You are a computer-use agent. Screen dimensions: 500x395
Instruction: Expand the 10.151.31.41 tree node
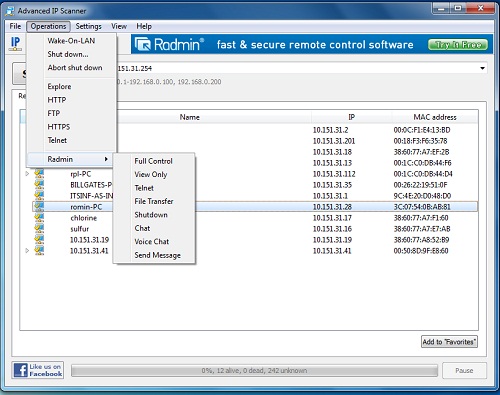(27, 251)
